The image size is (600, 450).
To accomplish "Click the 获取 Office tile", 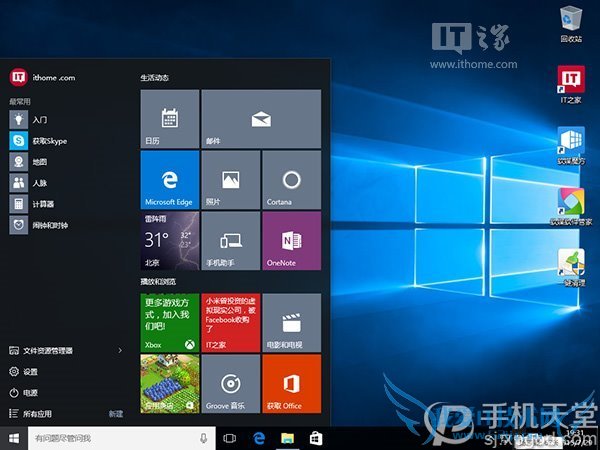I will 292,384.
